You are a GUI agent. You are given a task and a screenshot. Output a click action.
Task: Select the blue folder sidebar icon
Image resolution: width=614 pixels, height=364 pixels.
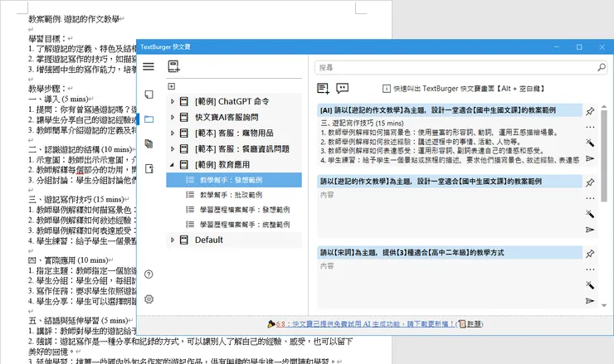[x=149, y=119]
